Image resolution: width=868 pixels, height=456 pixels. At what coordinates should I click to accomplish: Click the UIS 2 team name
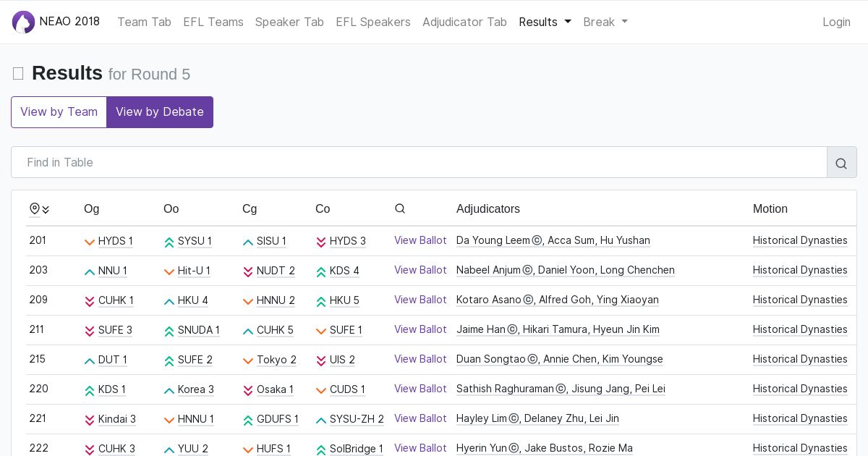click(342, 360)
